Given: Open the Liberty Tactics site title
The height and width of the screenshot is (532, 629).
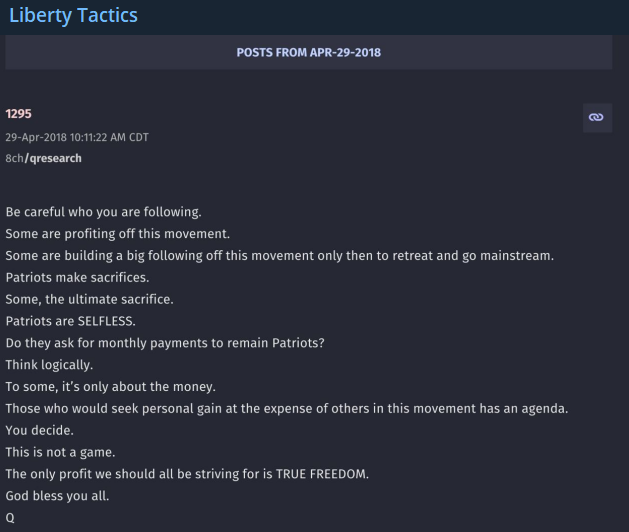Looking at the screenshot, I should click(x=73, y=16).
